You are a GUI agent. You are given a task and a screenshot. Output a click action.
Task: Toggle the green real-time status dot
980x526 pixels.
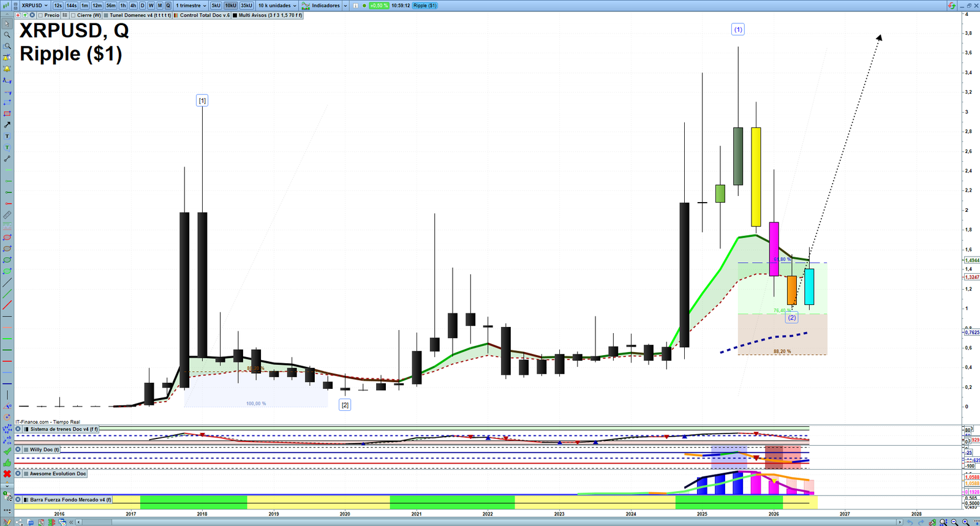[x=364, y=6]
